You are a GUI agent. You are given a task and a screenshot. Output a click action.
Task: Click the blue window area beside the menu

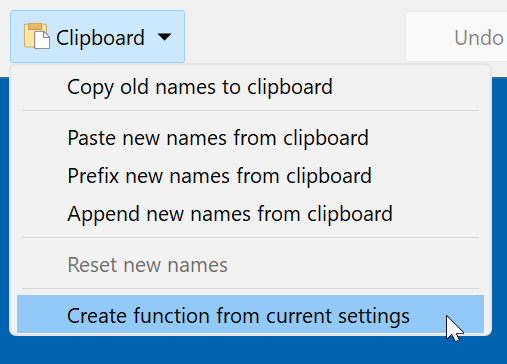(x=499, y=200)
